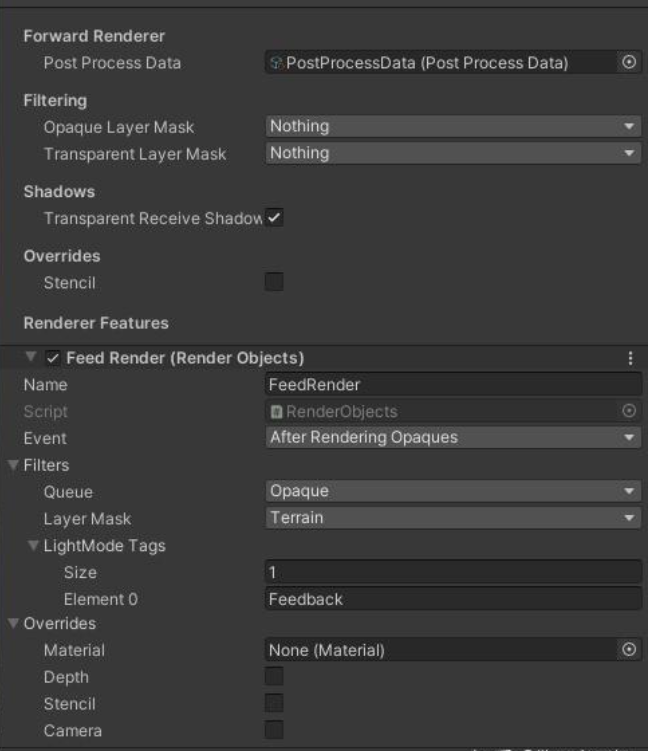
Task: Open Feed Render feature options kebab menu
Action: [630, 358]
